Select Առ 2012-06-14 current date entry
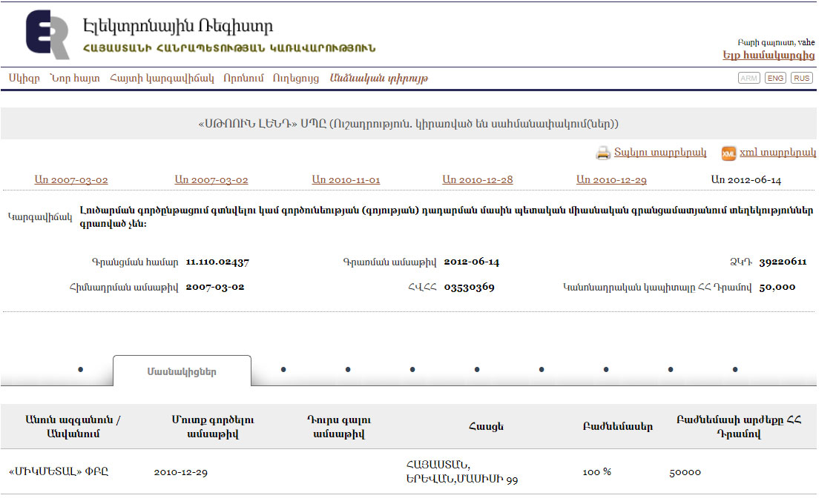Viewport: 836px width, 504px height. click(x=746, y=180)
